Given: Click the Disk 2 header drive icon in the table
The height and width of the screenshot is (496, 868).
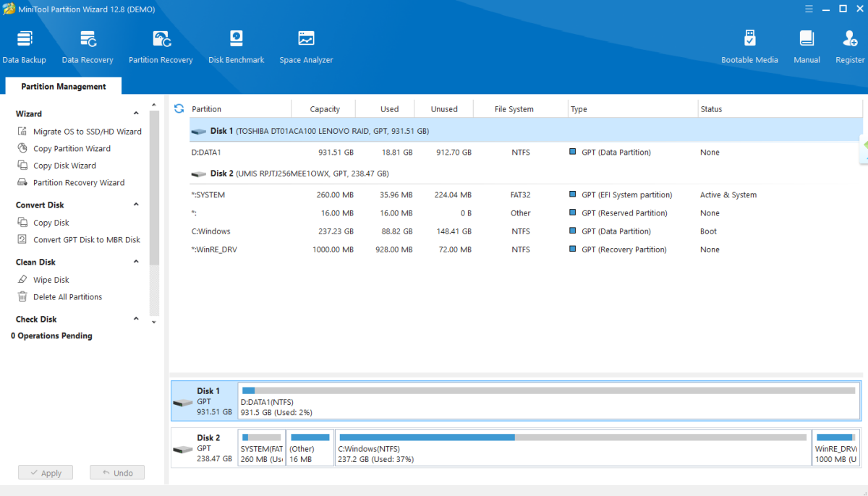Looking at the screenshot, I should pyautogui.click(x=198, y=174).
